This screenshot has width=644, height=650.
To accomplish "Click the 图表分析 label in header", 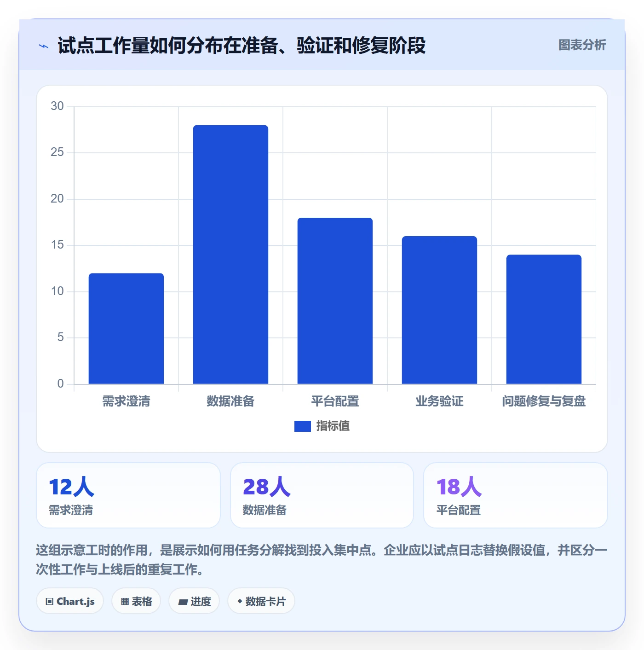I will point(582,45).
